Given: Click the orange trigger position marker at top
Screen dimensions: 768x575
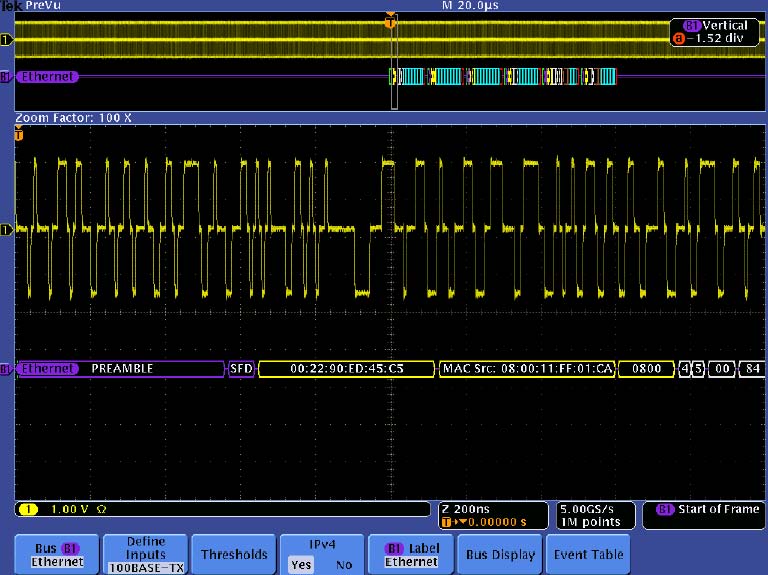Looking at the screenshot, I should [x=390, y=21].
